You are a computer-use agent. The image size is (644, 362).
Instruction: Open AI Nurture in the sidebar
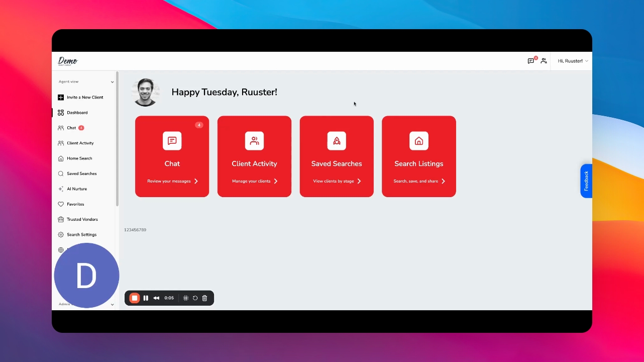coord(77,189)
